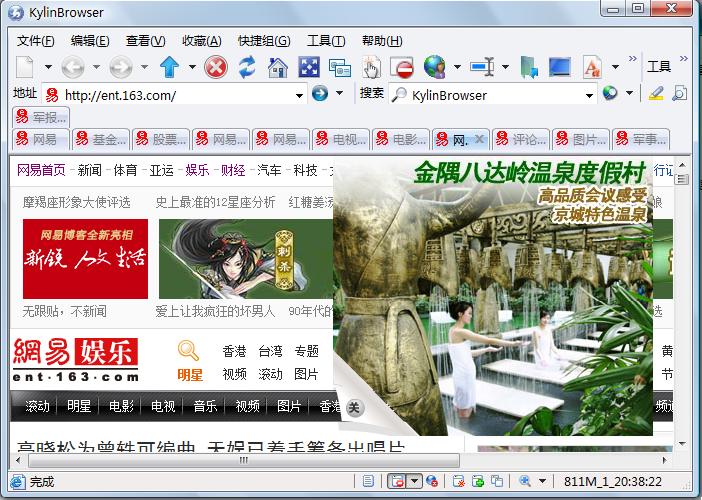Click the new blank page icon
Image resolution: width=702 pixels, height=500 pixels.
(25, 67)
